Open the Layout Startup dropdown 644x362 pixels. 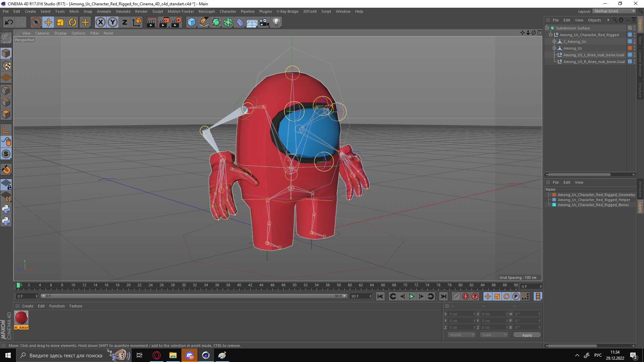(614, 11)
